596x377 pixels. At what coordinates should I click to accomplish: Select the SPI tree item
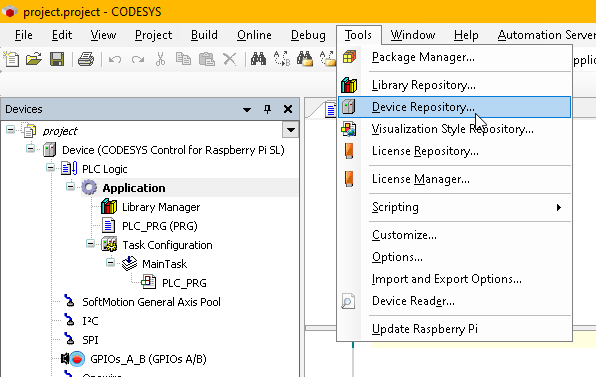click(90, 340)
